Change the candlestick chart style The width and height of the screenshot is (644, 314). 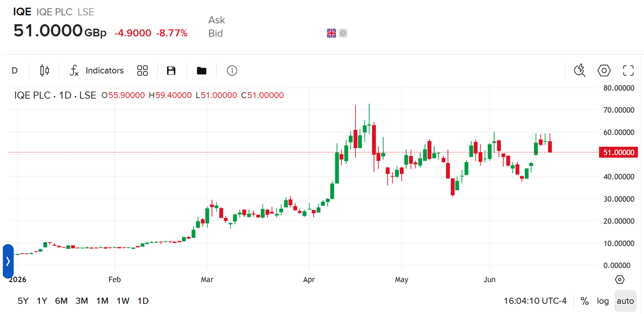coord(45,70)
